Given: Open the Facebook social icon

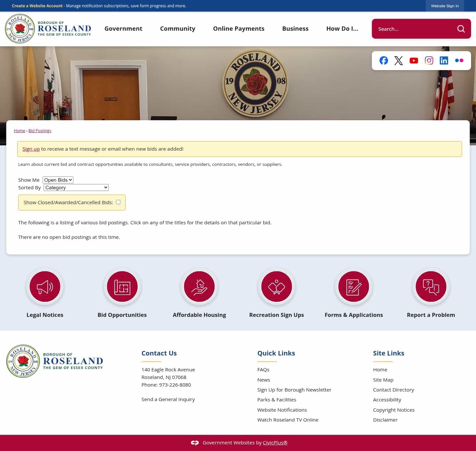Looking at the screenshot, I should [x=383, y=60].
